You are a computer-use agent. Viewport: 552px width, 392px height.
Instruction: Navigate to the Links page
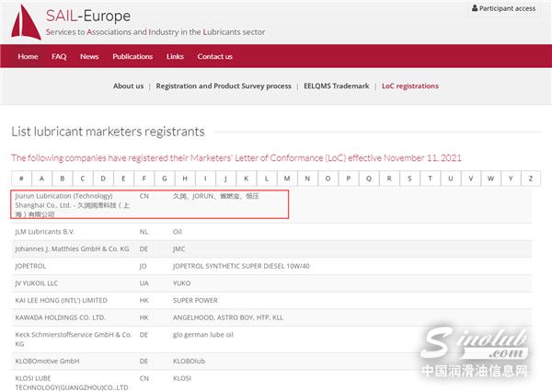[x=175, y=56]
